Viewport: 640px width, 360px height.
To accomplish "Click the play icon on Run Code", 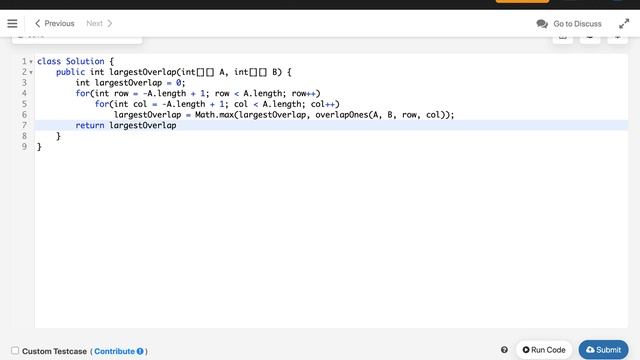I will (526, 350).
